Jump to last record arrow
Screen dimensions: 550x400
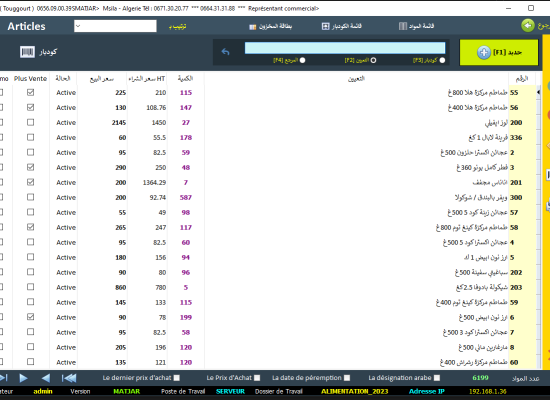click(4, 378)
